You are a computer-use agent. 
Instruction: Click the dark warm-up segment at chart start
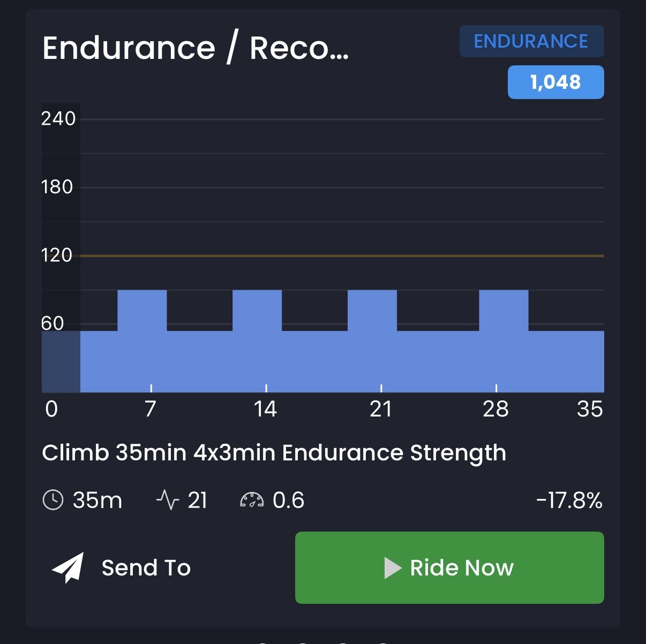point(61,361)
